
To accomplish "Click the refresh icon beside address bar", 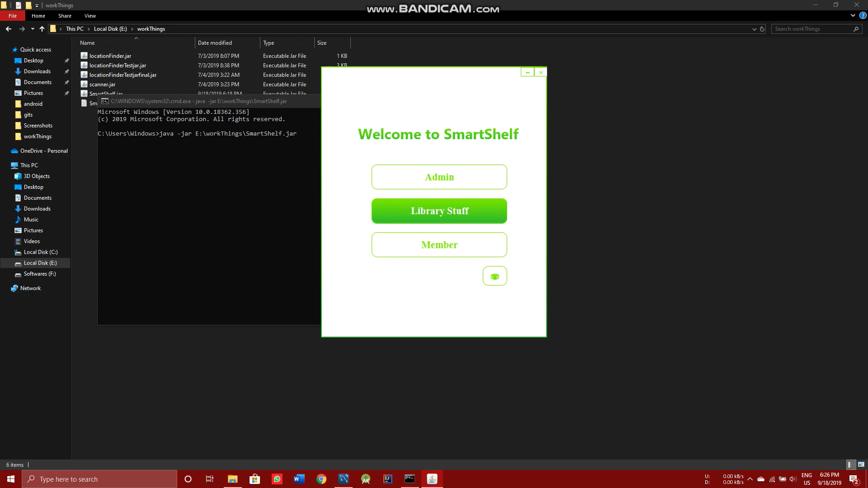I will point(762,29).
